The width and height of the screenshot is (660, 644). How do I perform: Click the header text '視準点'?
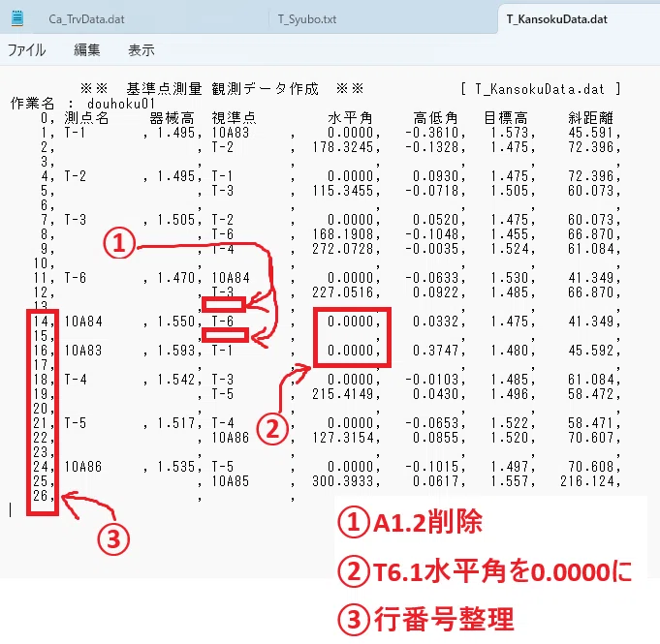point(234,118)
